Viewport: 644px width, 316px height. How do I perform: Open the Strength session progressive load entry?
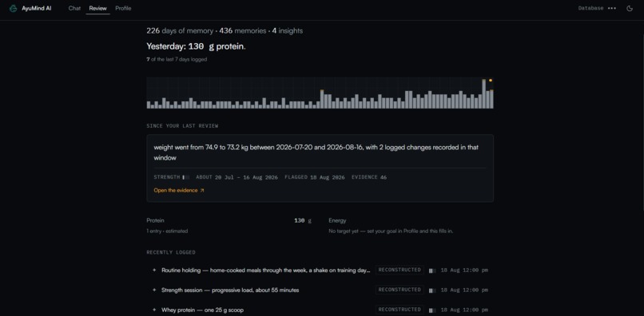coord(230,290)
